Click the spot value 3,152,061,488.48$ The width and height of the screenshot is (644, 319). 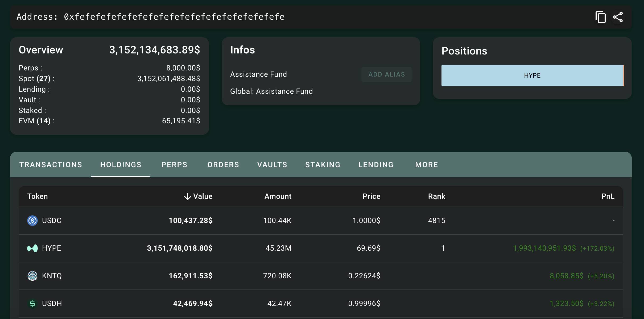[169, 79]
